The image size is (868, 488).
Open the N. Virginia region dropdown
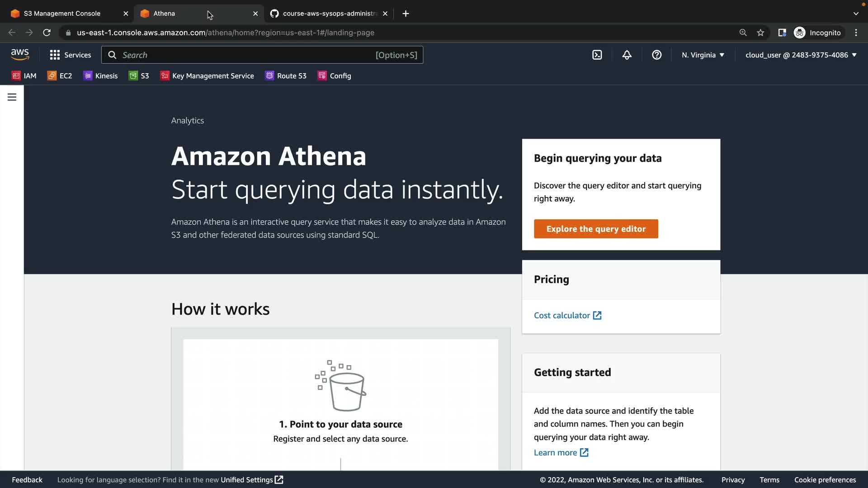coord(703,55)
